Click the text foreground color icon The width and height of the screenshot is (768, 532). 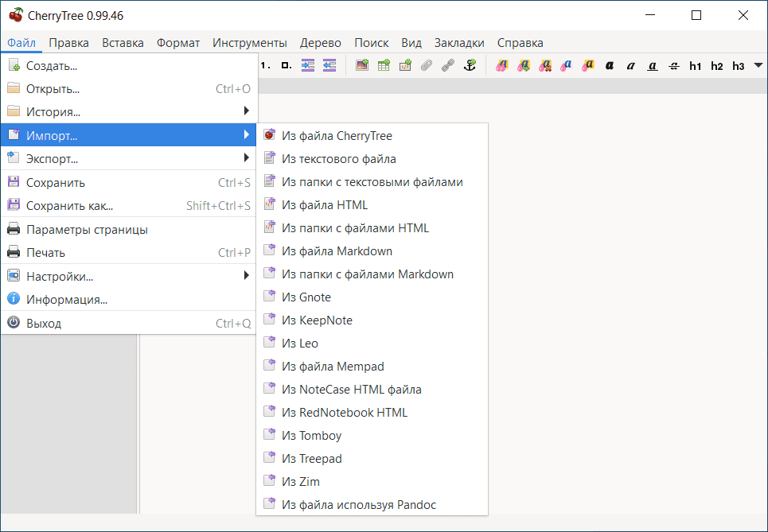(566, 65)
